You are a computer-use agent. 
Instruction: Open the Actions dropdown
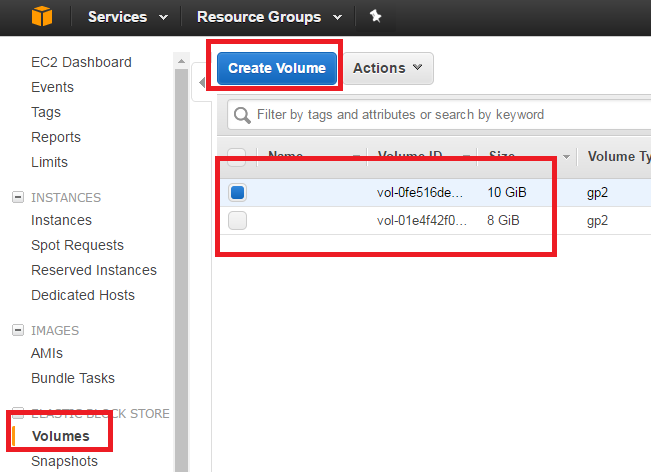click(x=388, y=68)
